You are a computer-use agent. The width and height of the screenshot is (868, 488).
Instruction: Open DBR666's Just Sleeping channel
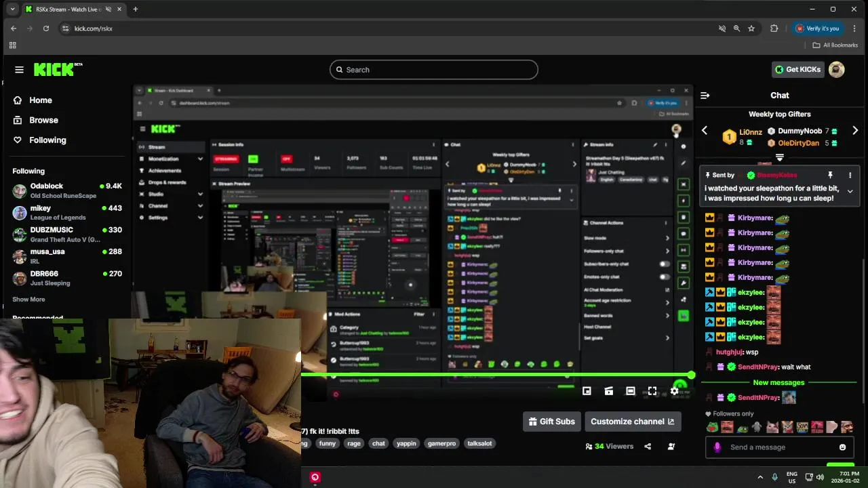[x=66, y=278]
